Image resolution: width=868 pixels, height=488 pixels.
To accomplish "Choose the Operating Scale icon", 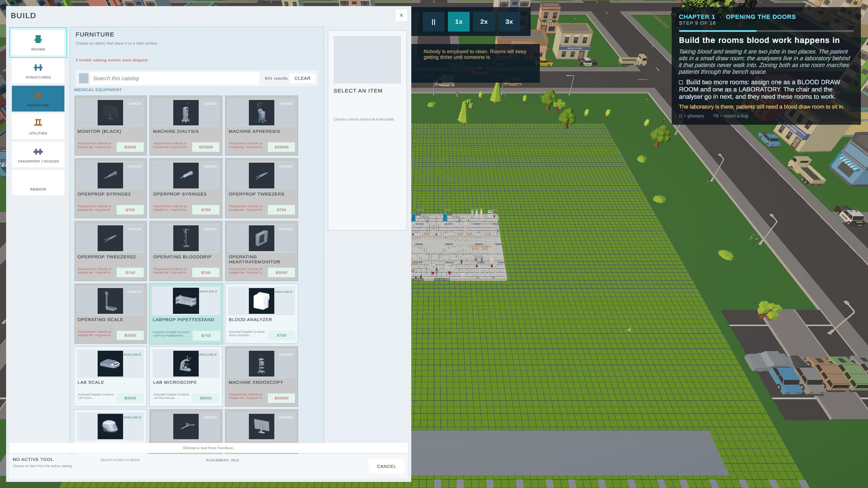I will pyautogui.click(x=110, y=301).
